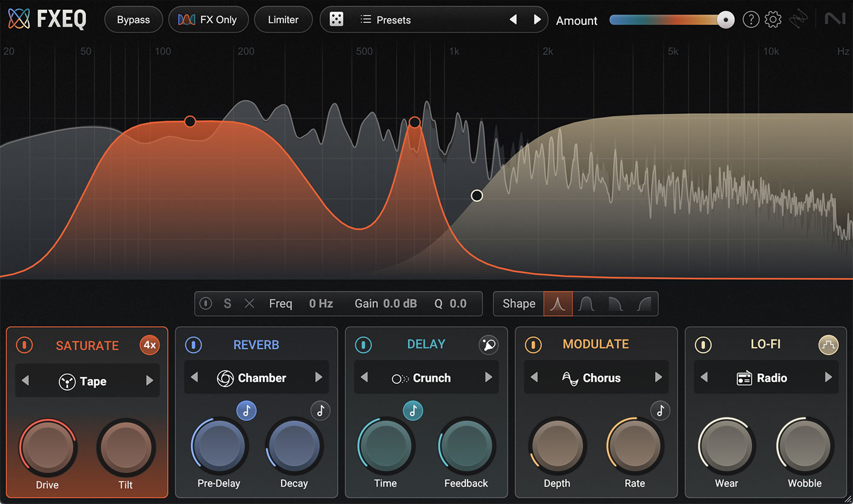Image resolution: width=853 pixels, height=504 pixels.
Task: Select previous Reverb type before Chamber
Action: [x=194, y=377]
